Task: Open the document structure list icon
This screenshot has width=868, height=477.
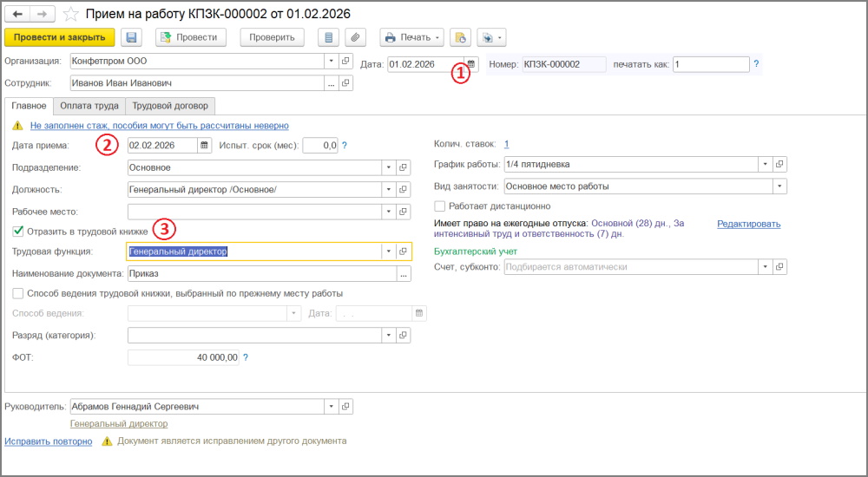Action: (x=328, y=37)
